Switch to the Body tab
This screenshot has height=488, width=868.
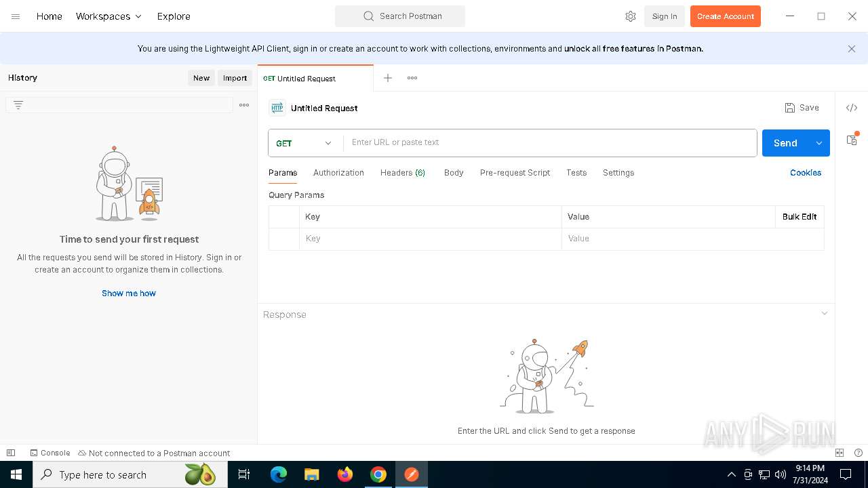[x=454, y=173]
